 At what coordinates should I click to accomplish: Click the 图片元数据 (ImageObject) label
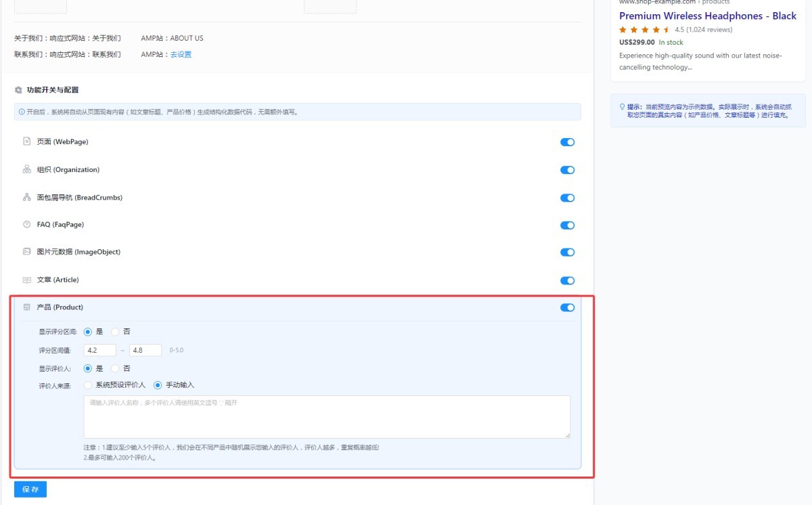point(78,252)
